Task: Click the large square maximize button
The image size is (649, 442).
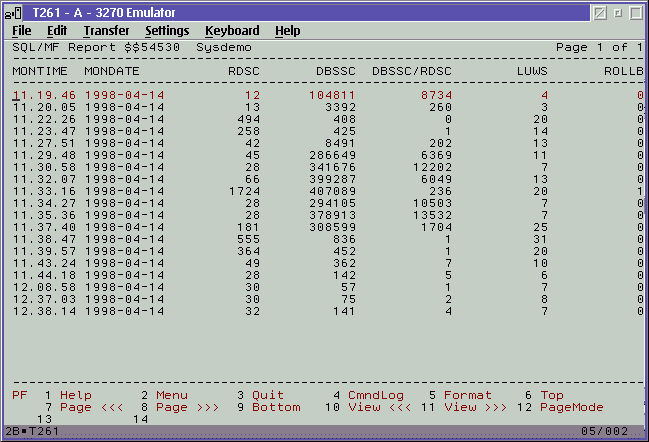Action: (636, 13)
